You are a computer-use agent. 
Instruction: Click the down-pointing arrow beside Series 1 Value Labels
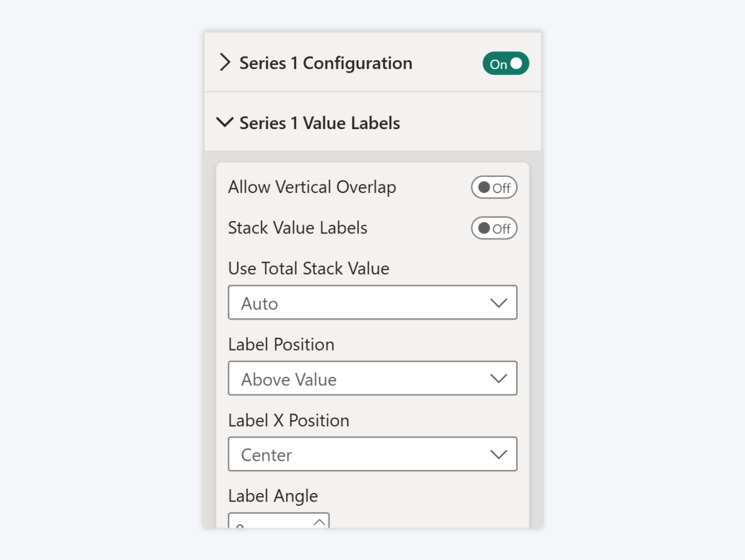tap(224, 122)
